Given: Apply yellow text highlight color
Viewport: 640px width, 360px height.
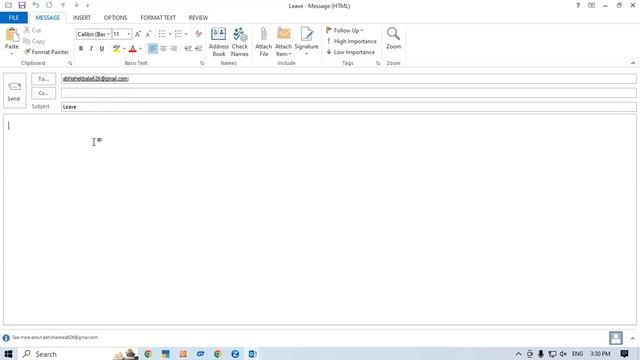Looking at the screenshot, I should click(116, 49).
